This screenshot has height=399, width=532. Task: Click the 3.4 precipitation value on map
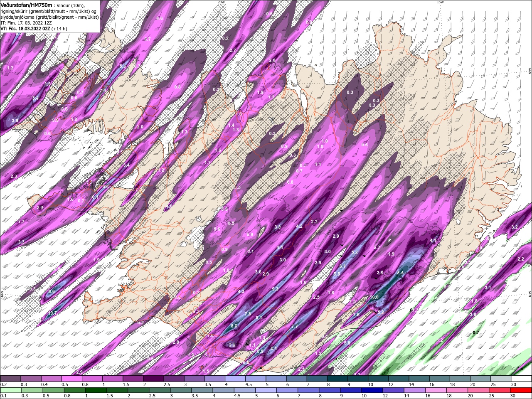127,165
